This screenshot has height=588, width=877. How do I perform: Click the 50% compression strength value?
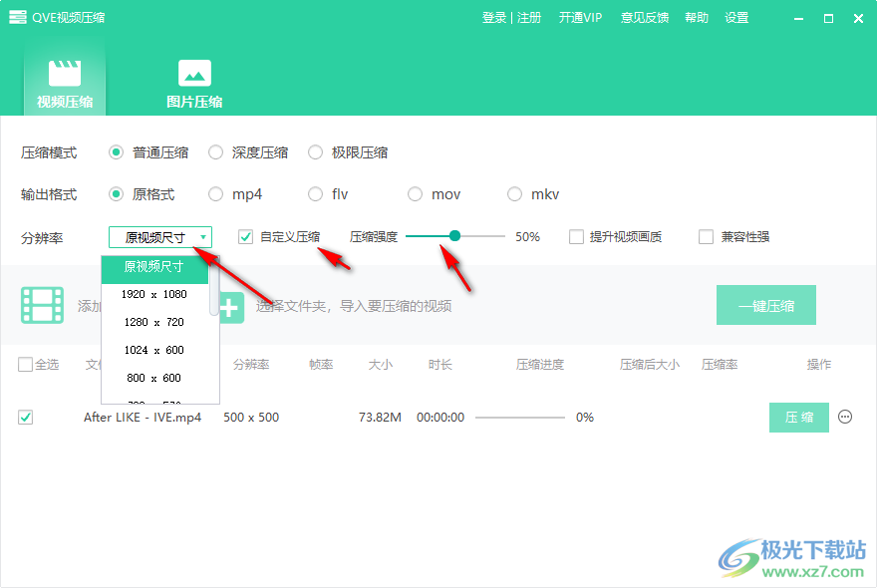[527, 236]
